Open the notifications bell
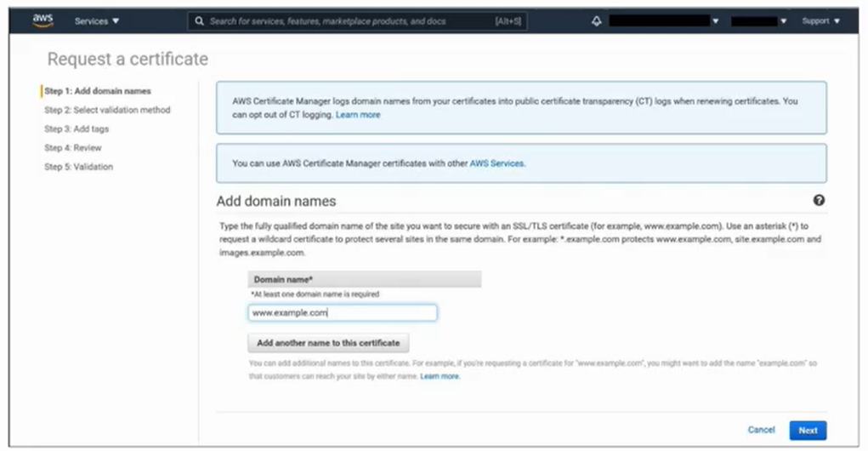Screen dimensions: 868x451 pos(596,21)
